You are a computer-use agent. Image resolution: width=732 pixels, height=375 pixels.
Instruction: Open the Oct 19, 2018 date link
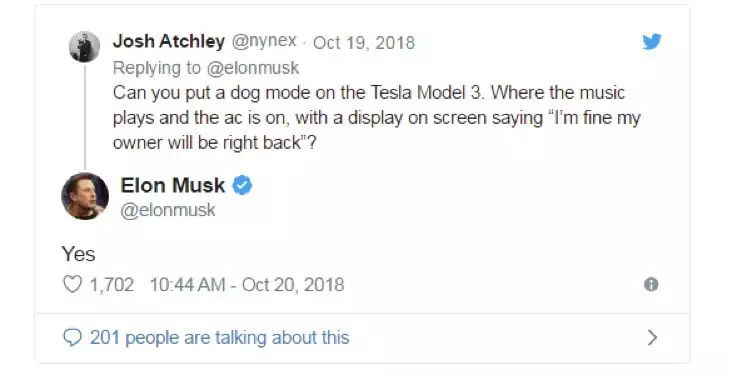(364, 43)
